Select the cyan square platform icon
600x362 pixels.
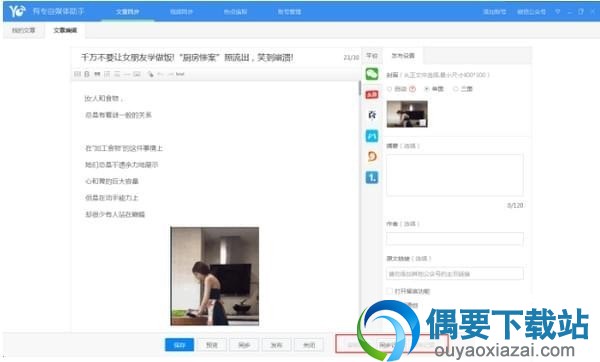point(372,136)
